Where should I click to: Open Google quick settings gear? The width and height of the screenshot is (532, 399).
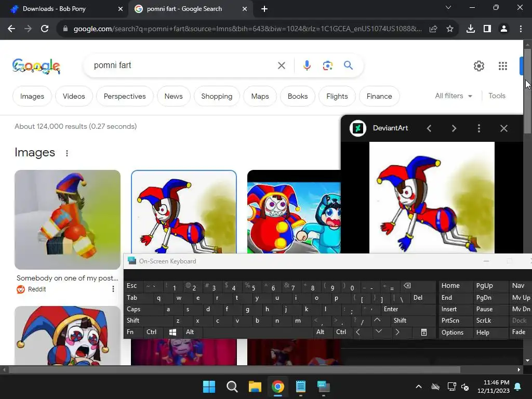tap(478, 66)
